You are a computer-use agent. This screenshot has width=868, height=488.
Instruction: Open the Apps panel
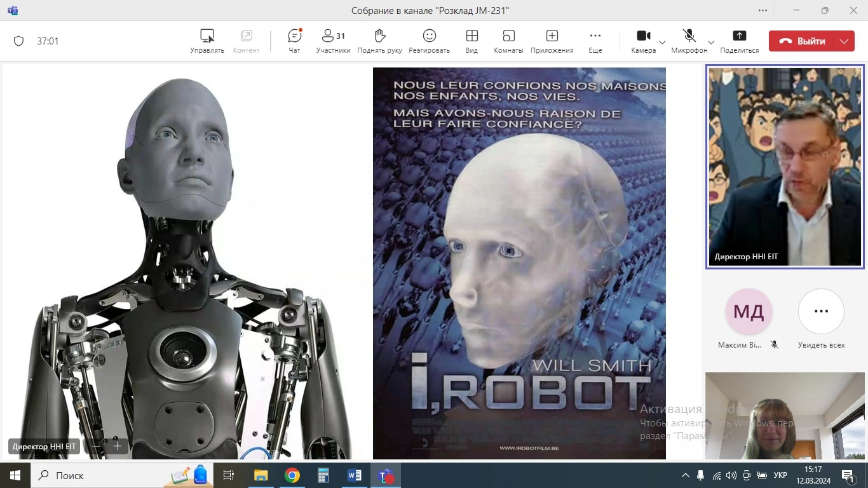point(552,41)
